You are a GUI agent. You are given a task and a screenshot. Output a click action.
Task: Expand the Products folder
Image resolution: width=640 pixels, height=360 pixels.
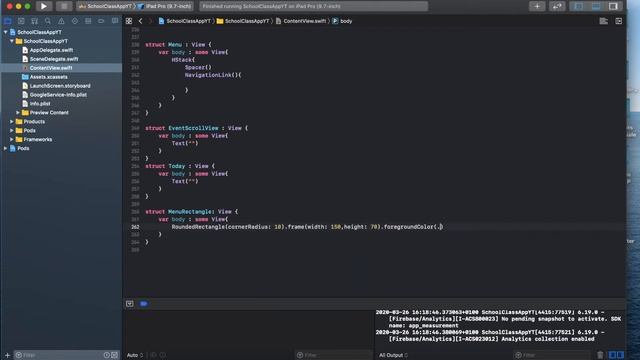(x=12, y=122)
